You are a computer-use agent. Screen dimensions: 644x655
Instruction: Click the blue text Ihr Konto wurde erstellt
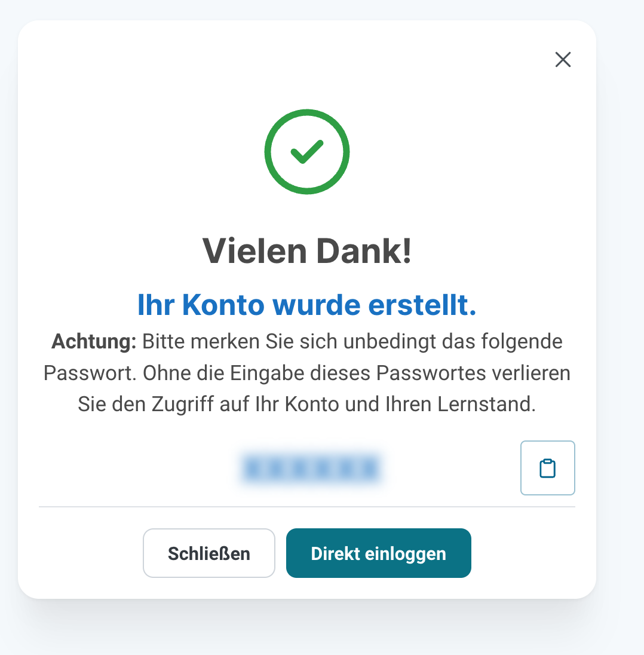coord(306,305)
